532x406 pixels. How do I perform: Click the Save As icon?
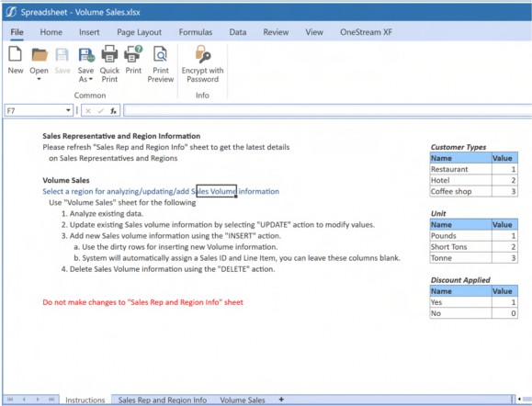(86, 54)
